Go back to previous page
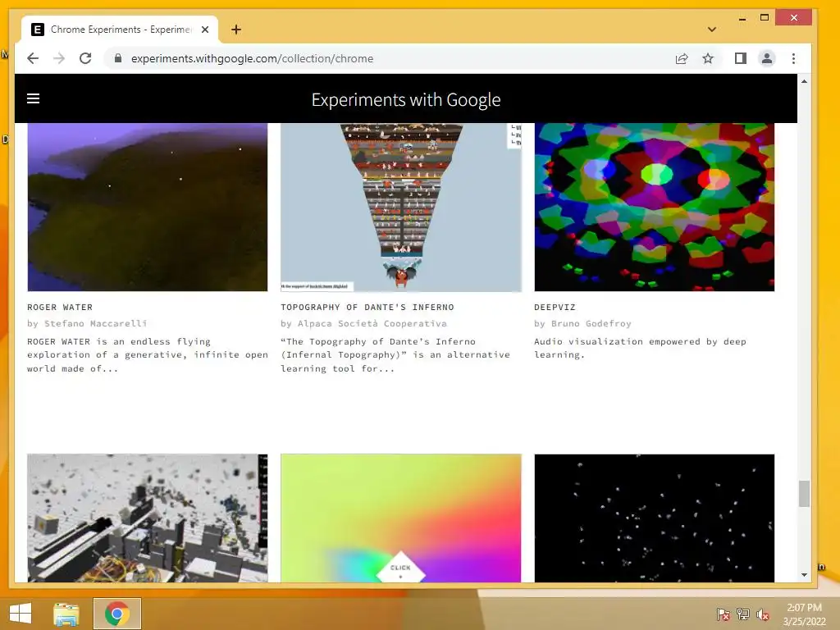This screenshot has height=630, width=840. [33, 58]
